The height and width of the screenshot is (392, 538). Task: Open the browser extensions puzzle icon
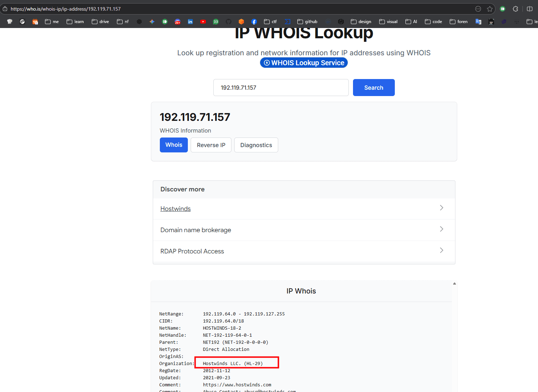(x=515, y=9)
